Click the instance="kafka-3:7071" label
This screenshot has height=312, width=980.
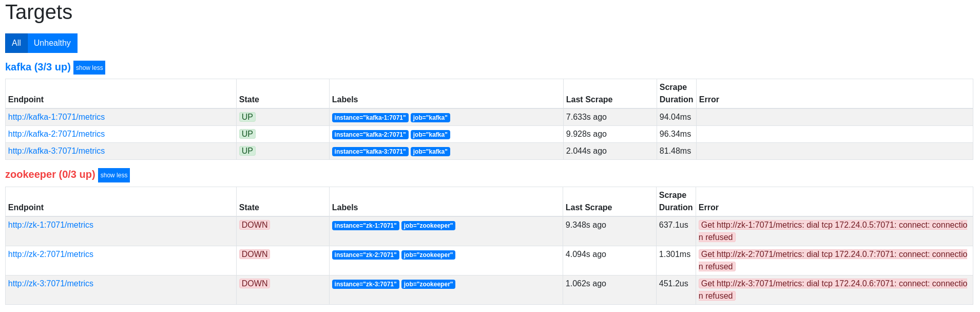point(370,152)
